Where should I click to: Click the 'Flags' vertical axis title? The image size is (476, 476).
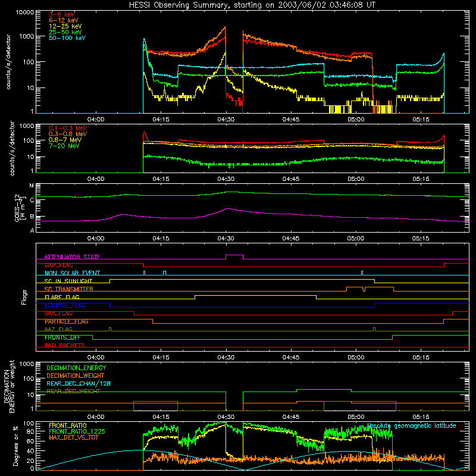point(24,297)
